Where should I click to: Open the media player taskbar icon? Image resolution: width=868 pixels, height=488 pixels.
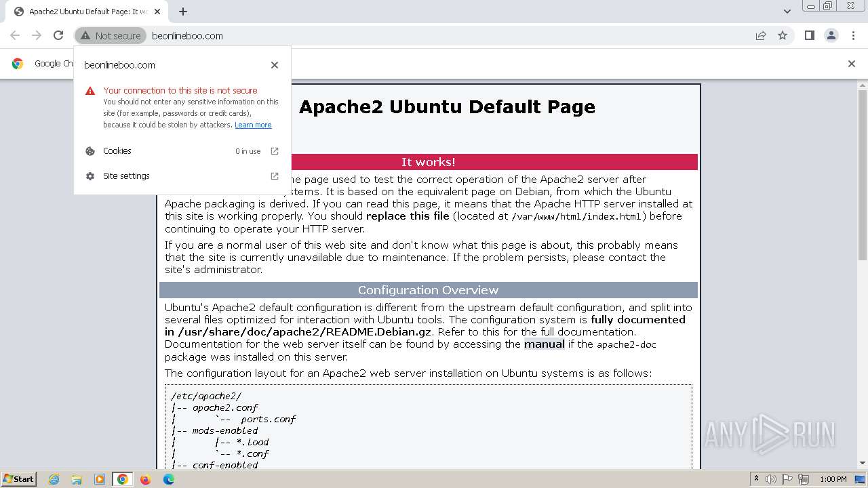100,479
